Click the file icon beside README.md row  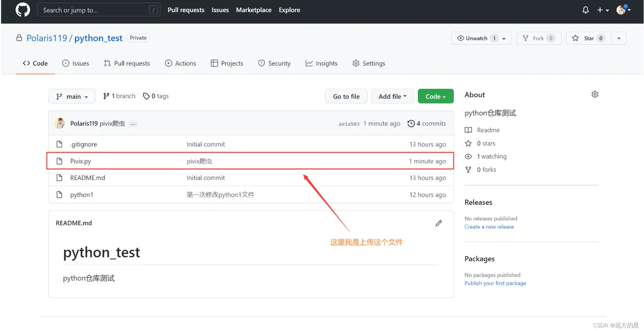59,178
